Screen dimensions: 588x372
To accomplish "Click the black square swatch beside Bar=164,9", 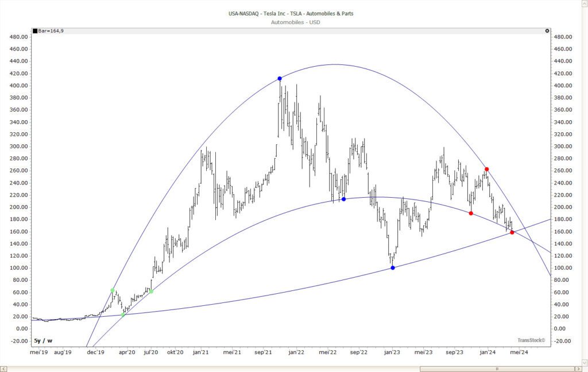I will (x=35, y=30).
